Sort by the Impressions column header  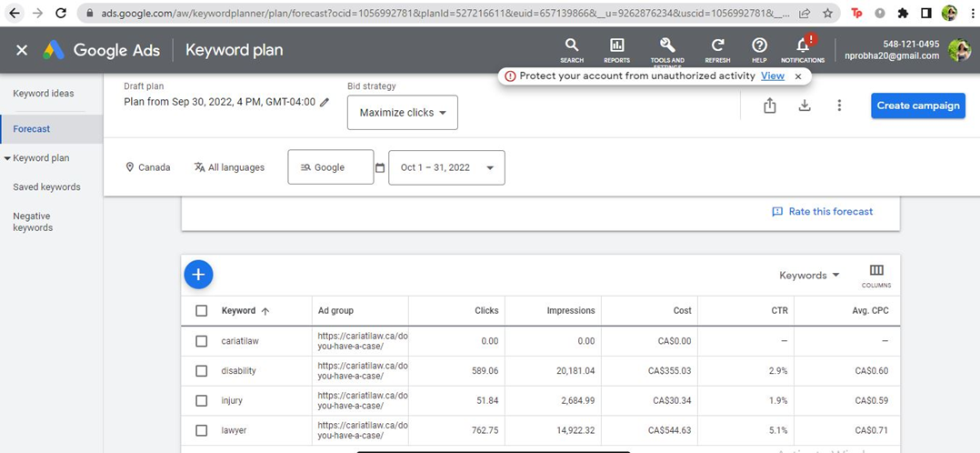coord(571,310)
